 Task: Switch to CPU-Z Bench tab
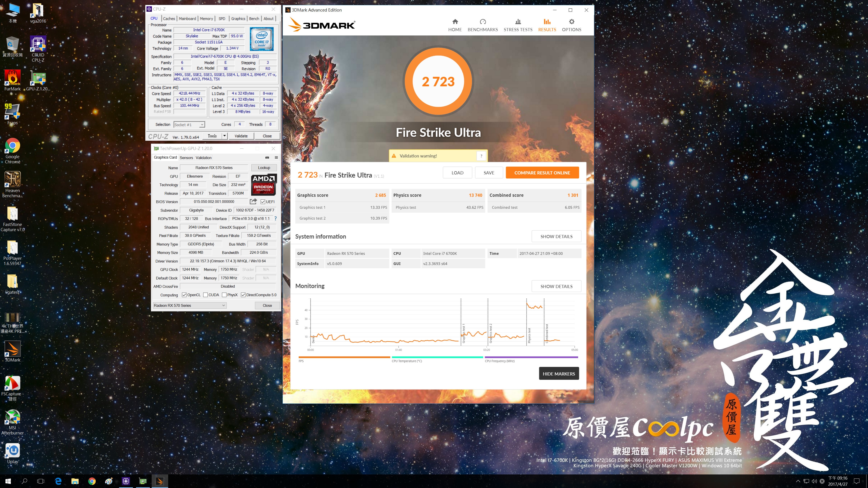[254, 19]
